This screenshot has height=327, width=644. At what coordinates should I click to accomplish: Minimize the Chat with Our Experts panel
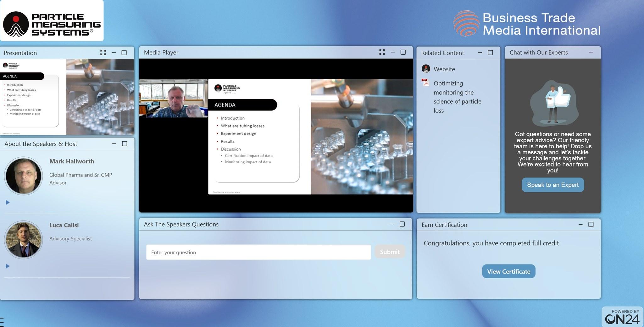(591, 52)
